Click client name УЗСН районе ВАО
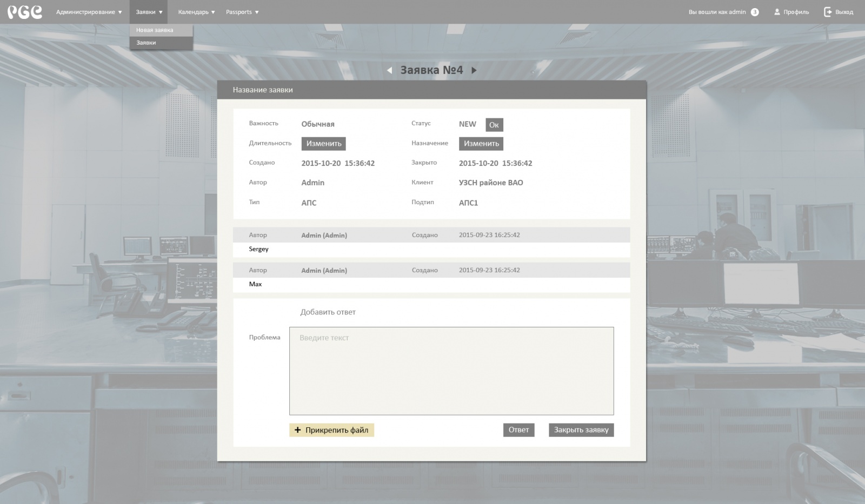 [x=491, y=183]
